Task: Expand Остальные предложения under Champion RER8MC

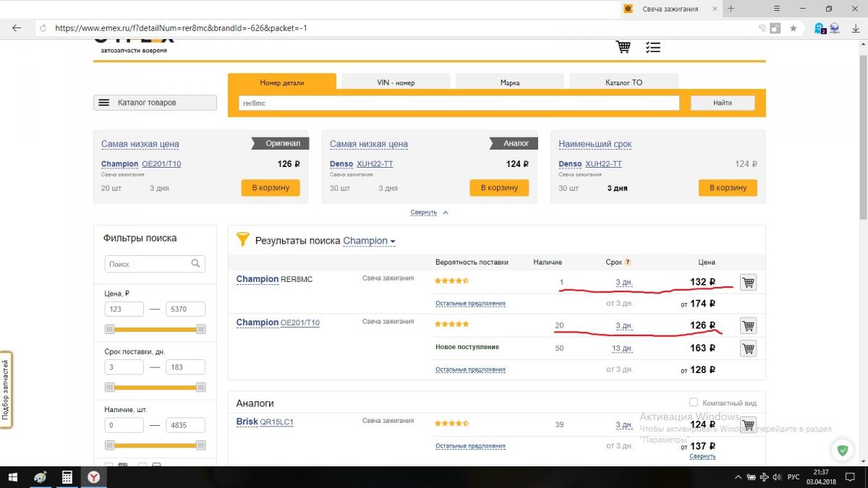Action: coord(470,304)
